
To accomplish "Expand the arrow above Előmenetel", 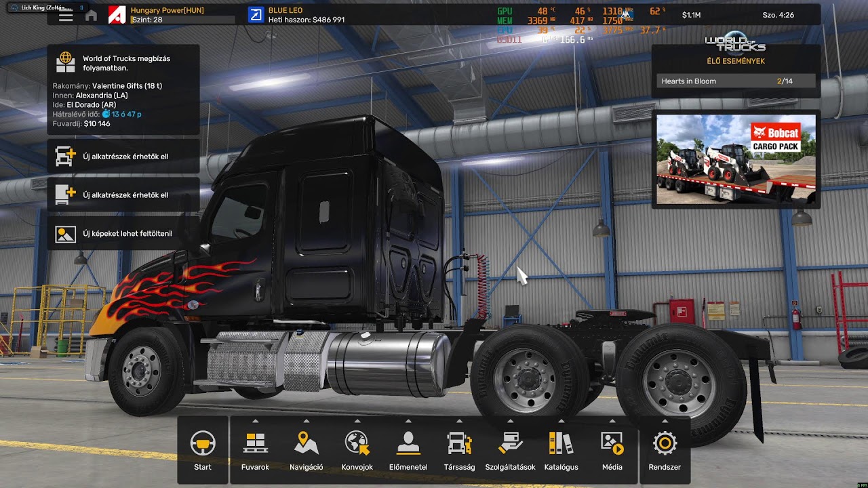I will coord(408,421).
